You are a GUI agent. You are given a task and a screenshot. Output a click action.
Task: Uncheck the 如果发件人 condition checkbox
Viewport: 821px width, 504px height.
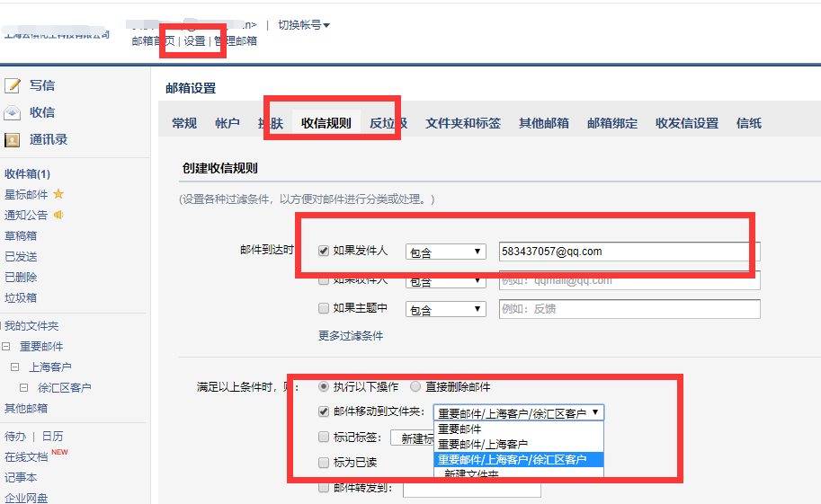(x=324, y=251)
